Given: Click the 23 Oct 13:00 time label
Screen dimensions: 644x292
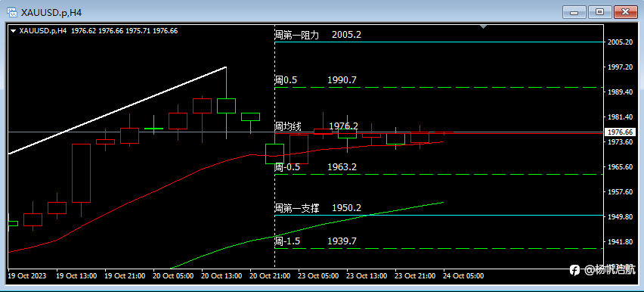Looking at the screenshot, I should [x=367, y=275].
